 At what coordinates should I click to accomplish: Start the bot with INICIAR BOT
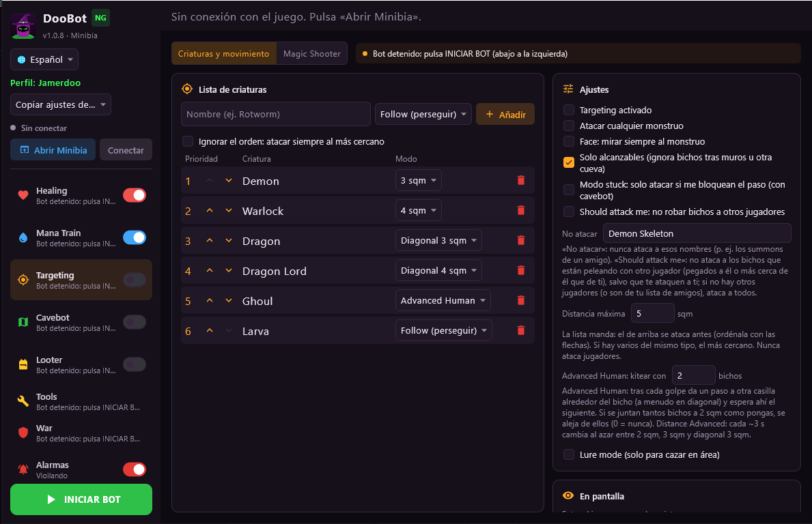tap(81, 499)
